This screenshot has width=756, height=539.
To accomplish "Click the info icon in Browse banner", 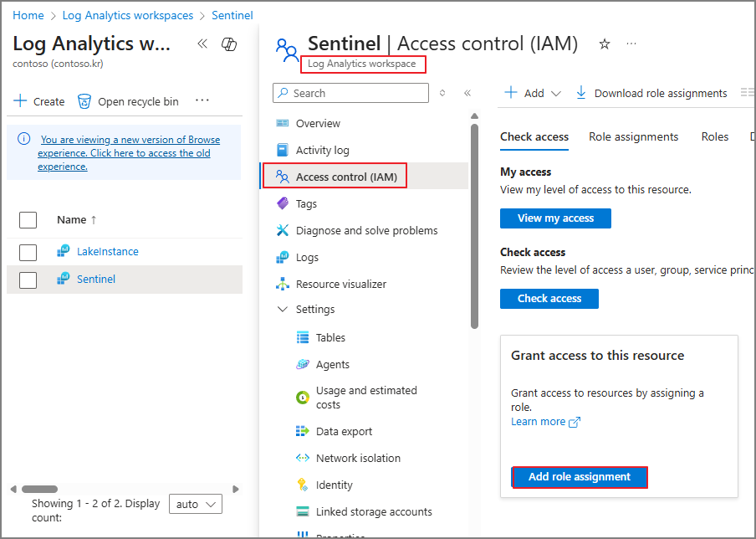I will tap(23, 139).
